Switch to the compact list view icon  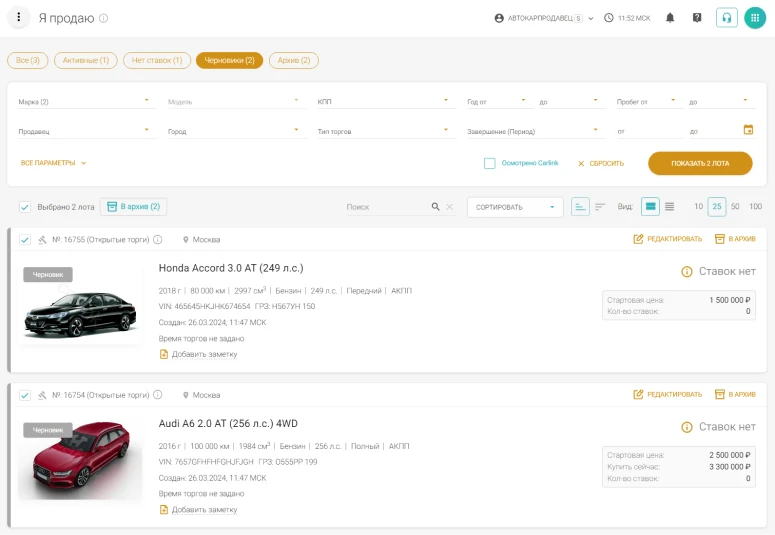pyautogui.click(x=670, y=207)
